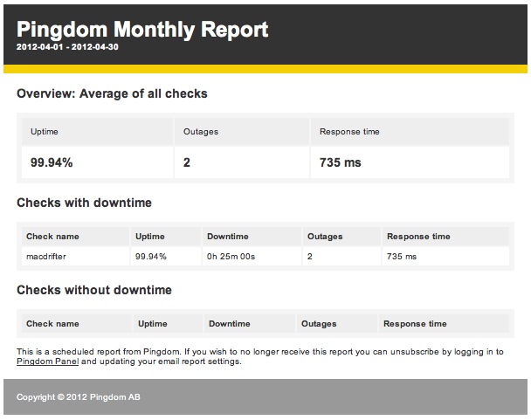Viewport: 531px width, 420px height.
Task: Click the Pingdom Monthly Report title
Action: 142,29
